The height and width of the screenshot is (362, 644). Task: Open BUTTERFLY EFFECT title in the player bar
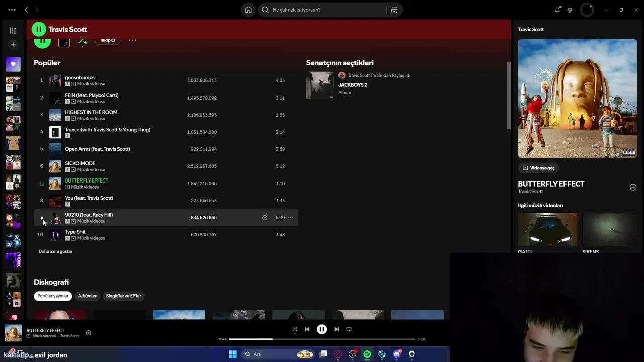coord(45,330)
